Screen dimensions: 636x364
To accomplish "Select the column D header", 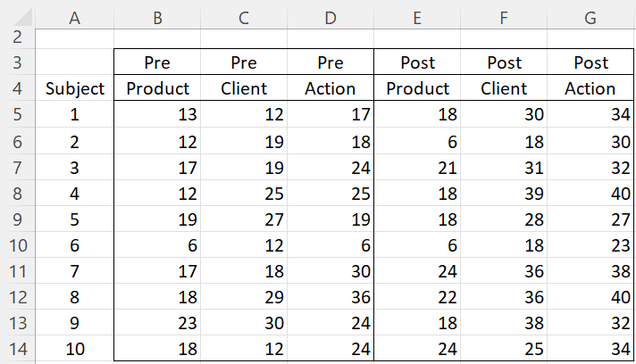I will point(331,12).
